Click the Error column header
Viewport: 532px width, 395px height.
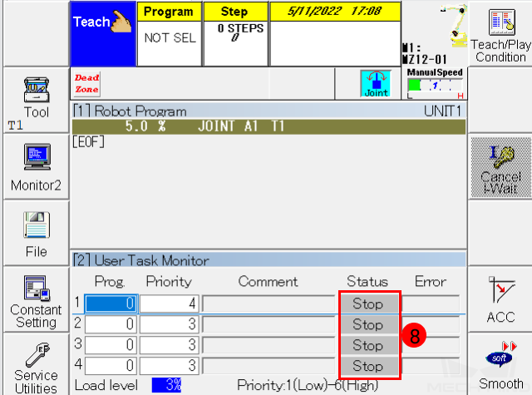(431, 281)
